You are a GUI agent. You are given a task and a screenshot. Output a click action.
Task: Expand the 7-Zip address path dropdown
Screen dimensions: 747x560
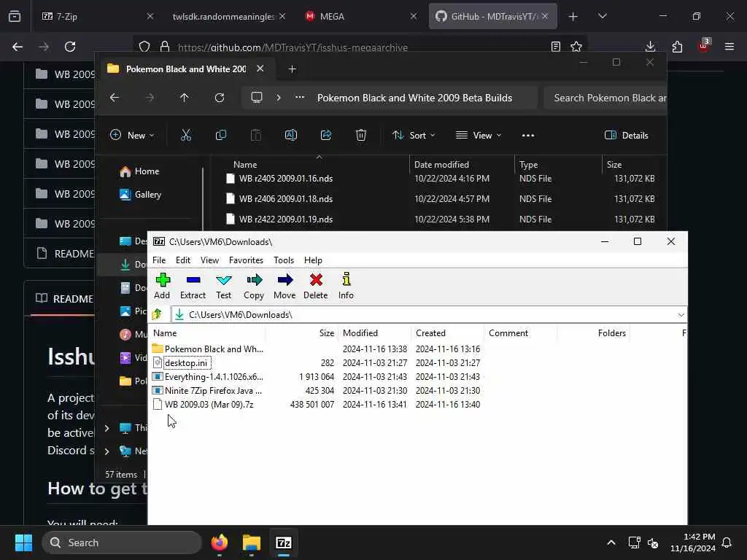pyautogui.click(x=681, y=315)
